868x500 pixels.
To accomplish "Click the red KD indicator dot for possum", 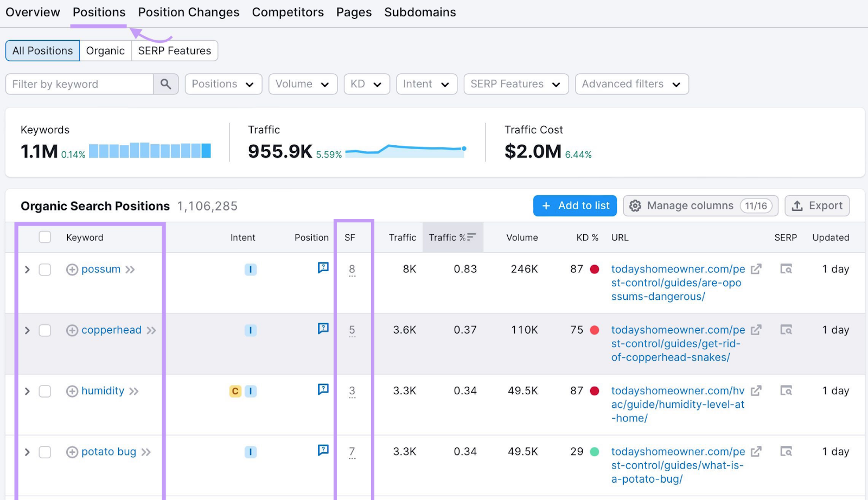I will pyautogui.click(x=595, y=269).
